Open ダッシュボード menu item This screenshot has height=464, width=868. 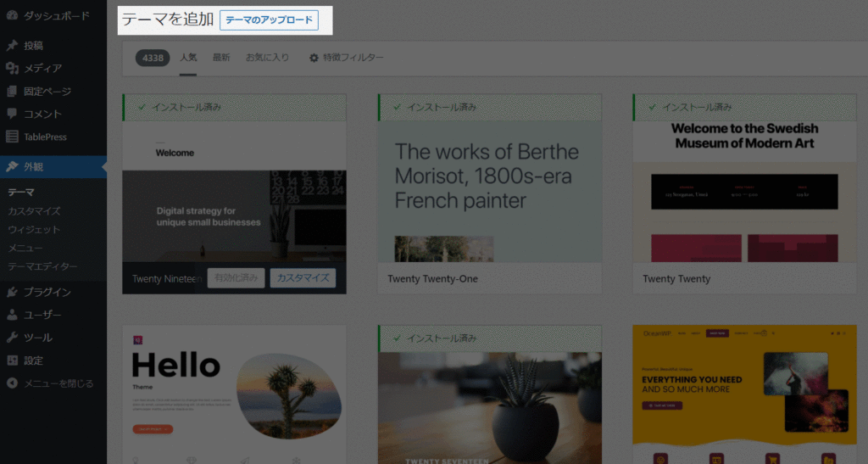coord(53,15)
